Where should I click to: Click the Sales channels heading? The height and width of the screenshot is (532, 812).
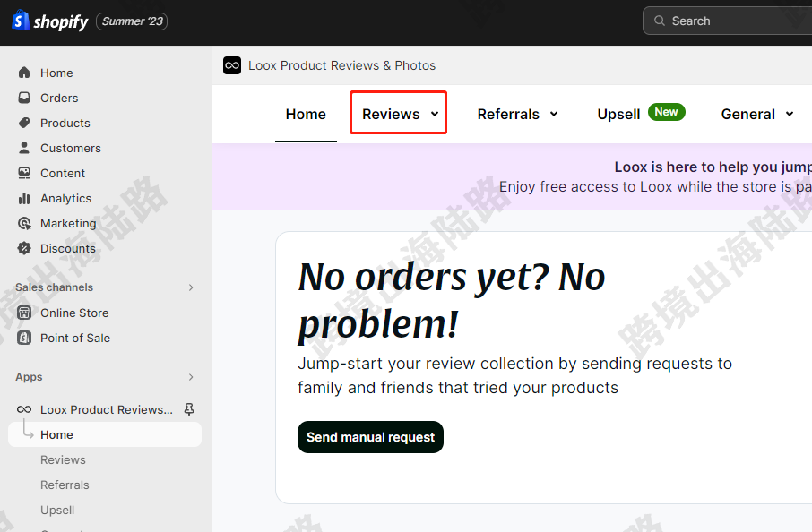(x=55, y=287)
